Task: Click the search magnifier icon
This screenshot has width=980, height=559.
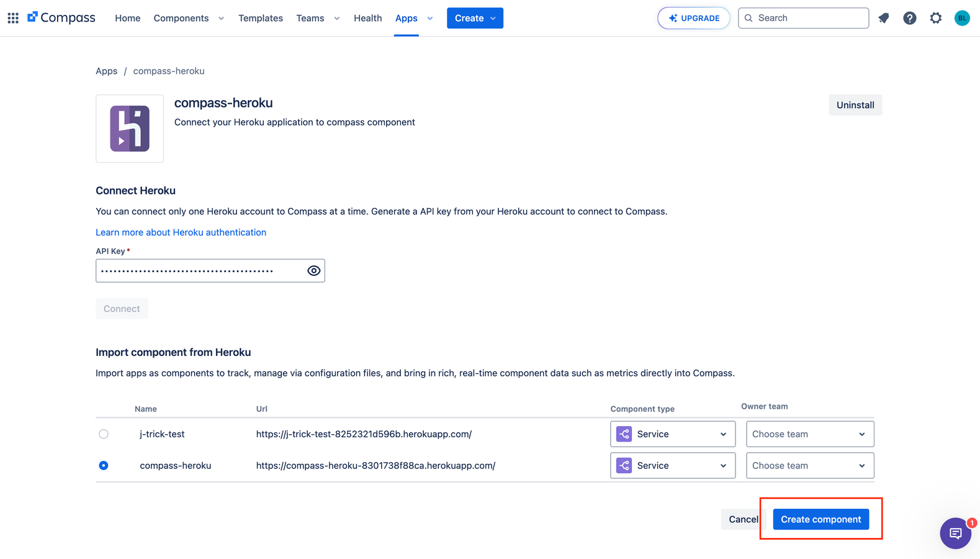Action: (748, 18)
